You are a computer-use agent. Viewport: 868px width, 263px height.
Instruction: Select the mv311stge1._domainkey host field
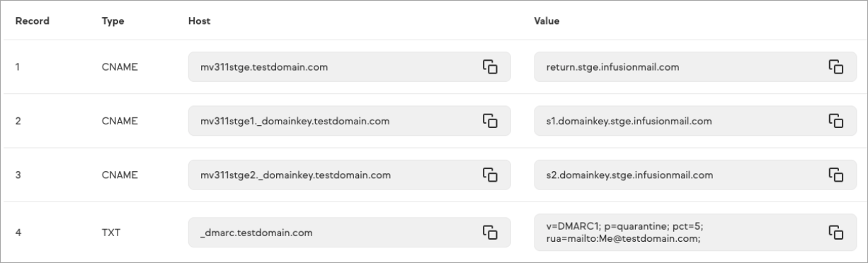349,121
